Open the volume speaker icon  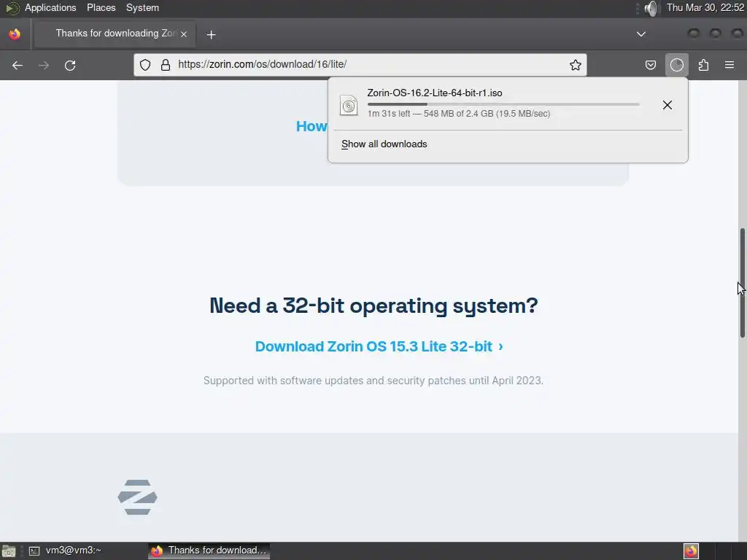pos(651,8)
